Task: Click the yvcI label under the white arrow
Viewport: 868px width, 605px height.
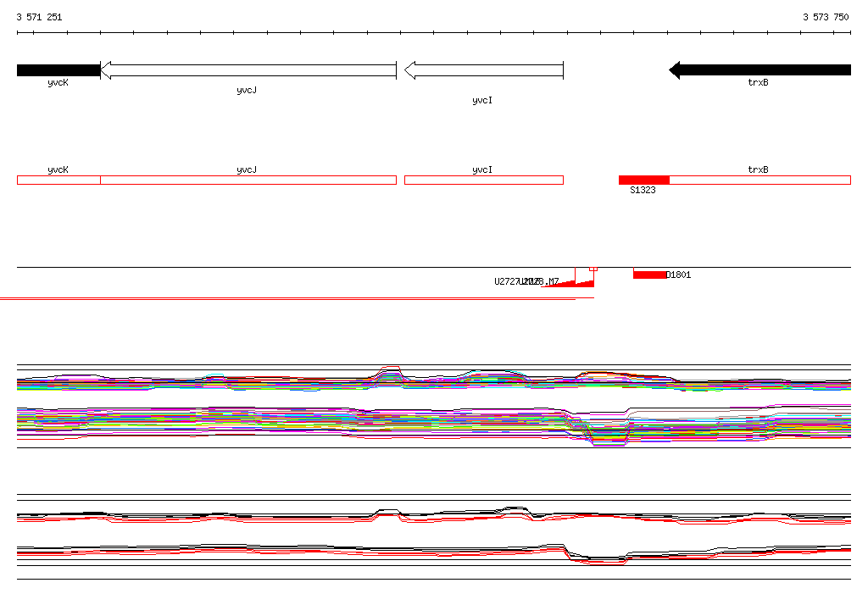Action: (x=482, y=100)
